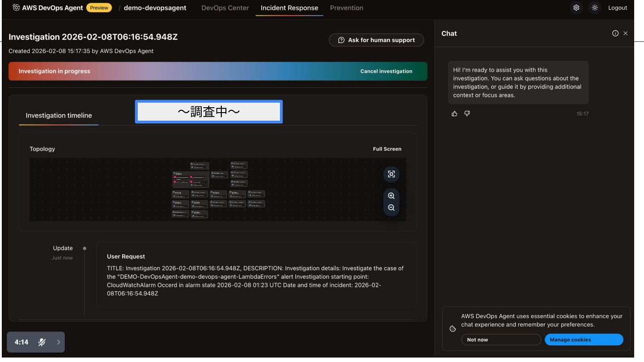This screenshot has width=644, height=362.
Task: Switch to DevOps Center tab
Action: [x=225, y=8]
